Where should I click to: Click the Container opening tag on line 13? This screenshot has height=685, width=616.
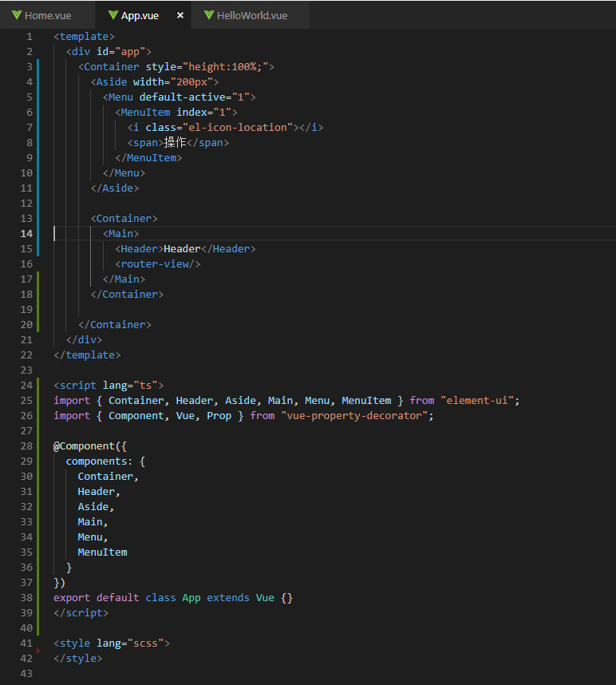pos(124,219)
